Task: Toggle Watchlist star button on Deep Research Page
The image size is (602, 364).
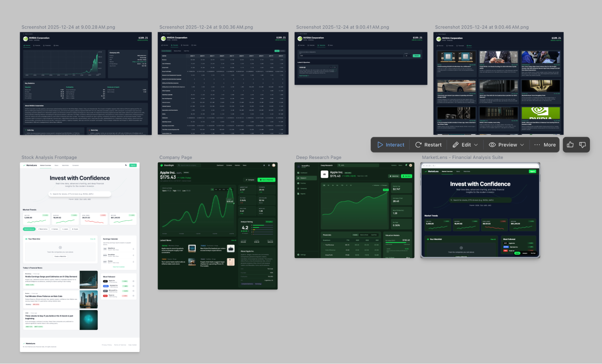Action: coord(394,176)
